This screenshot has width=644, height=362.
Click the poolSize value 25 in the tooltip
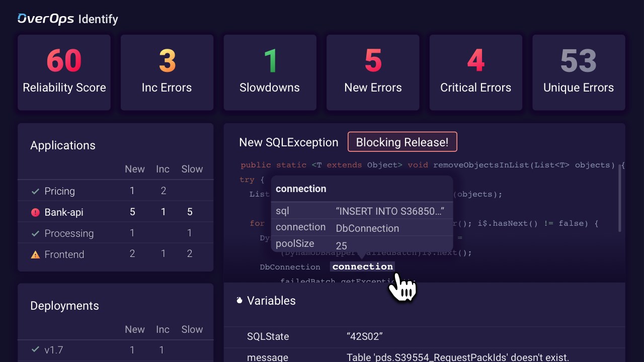341,246
